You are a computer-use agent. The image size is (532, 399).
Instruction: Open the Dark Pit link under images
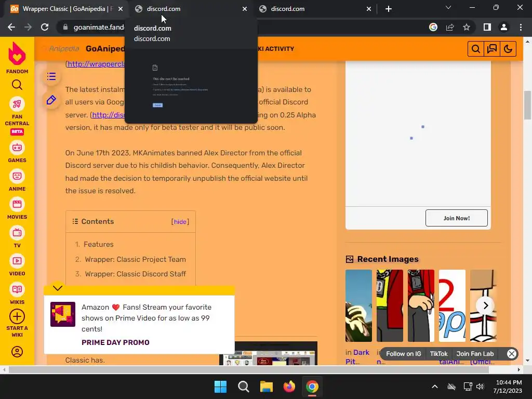[x=357, y=356]
